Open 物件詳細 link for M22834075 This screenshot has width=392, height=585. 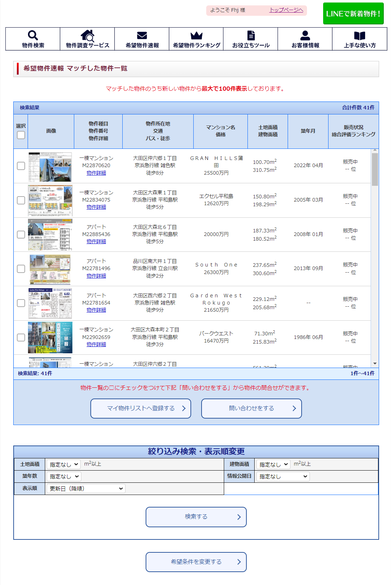(96, 207)
